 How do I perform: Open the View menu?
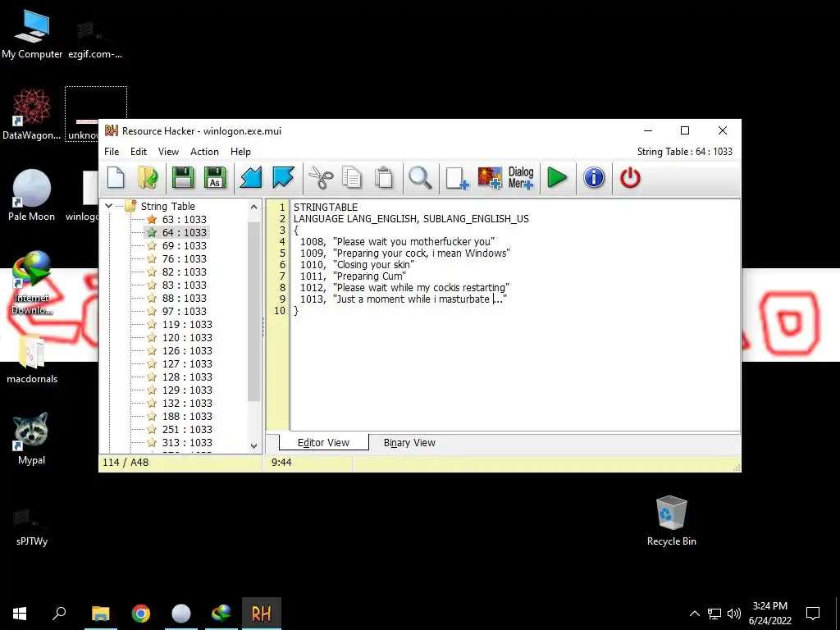[168, 152]
